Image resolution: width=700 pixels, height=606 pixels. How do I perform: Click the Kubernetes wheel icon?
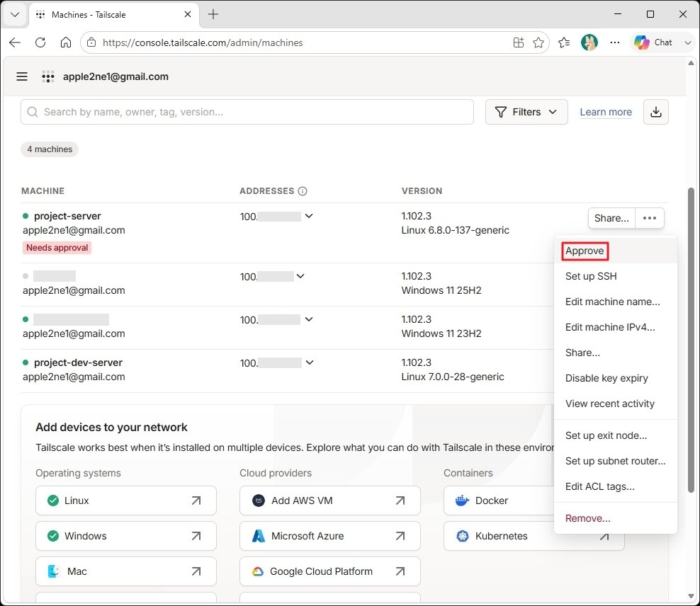[463, 535]
